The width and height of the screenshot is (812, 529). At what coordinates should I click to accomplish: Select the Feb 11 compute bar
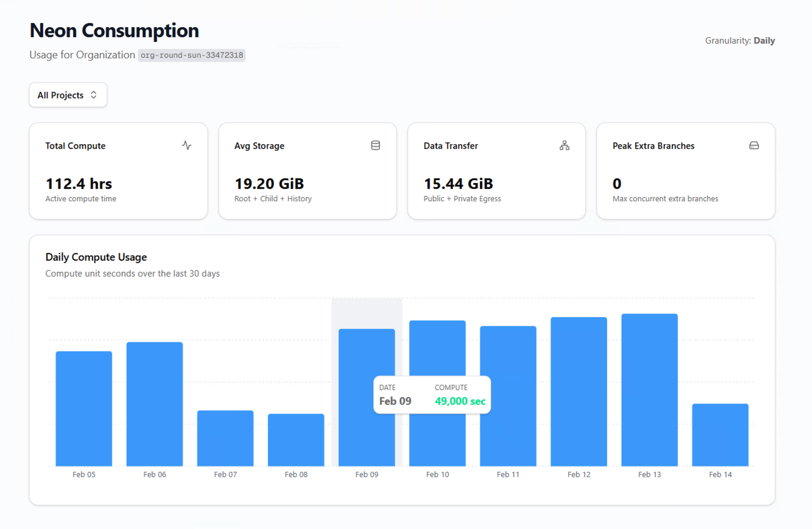point(508,395)
